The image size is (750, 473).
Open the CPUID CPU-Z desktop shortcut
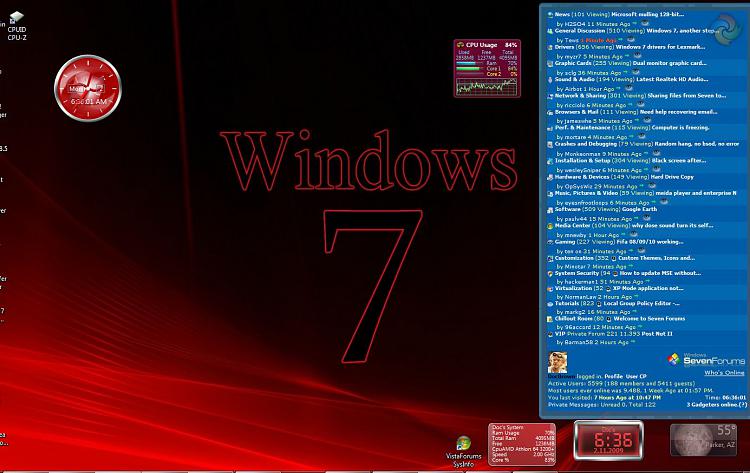[16, 26]
